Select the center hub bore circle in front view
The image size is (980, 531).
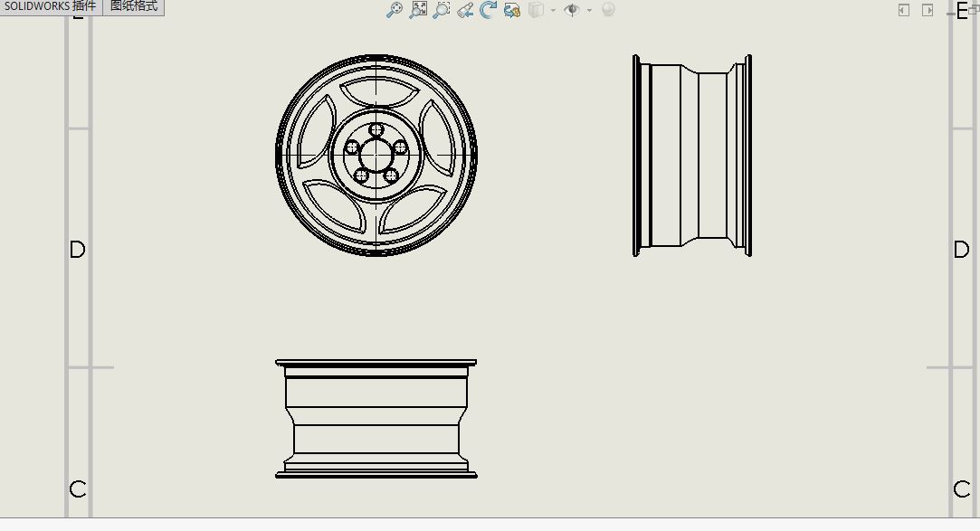(376, 155)
